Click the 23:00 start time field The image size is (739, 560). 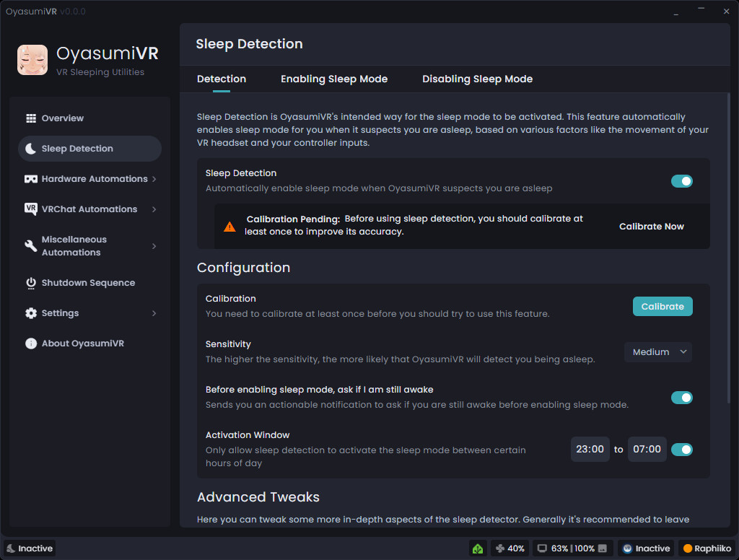coord(590,449)
